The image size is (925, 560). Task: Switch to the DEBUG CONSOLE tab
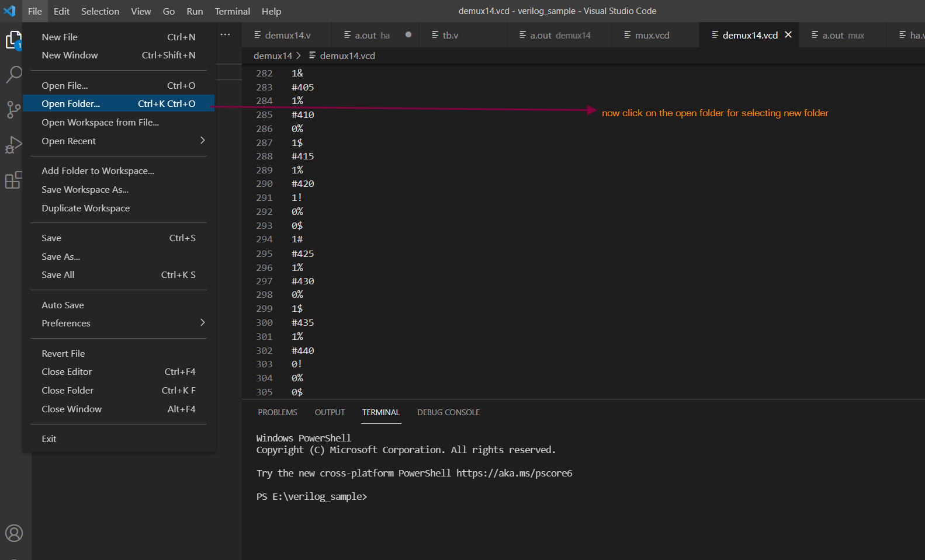[448, 412]
